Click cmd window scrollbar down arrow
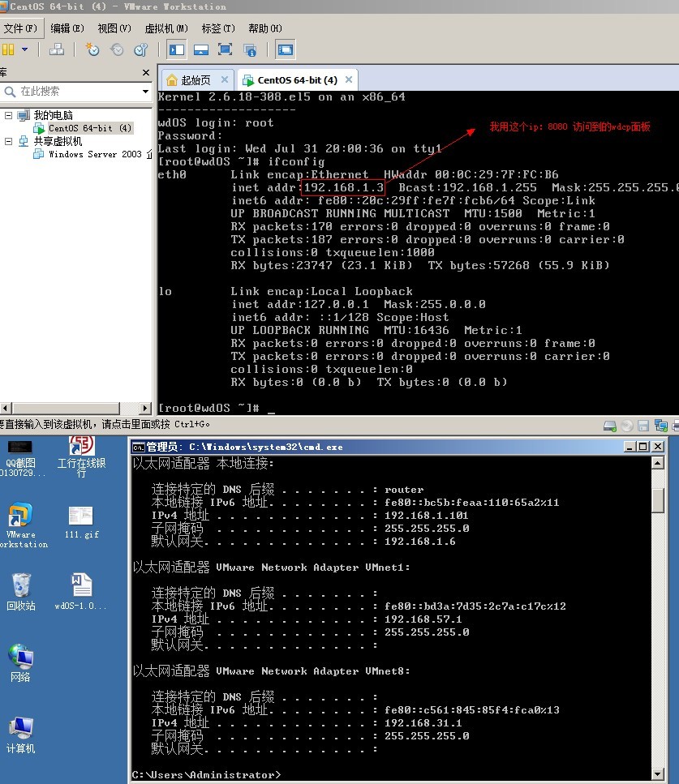Screen dimensions: 679x784 tap(658, 774)
